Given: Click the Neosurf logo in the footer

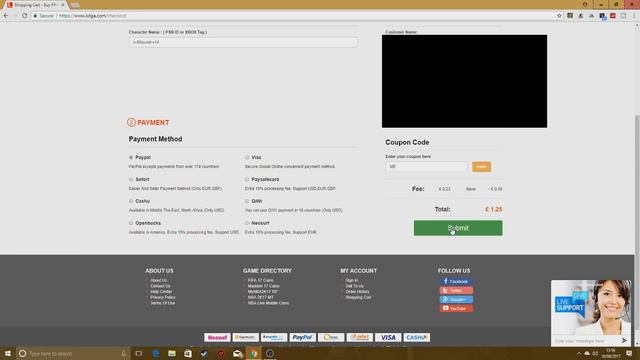Looking at the screenshot, I should [217, 338].
